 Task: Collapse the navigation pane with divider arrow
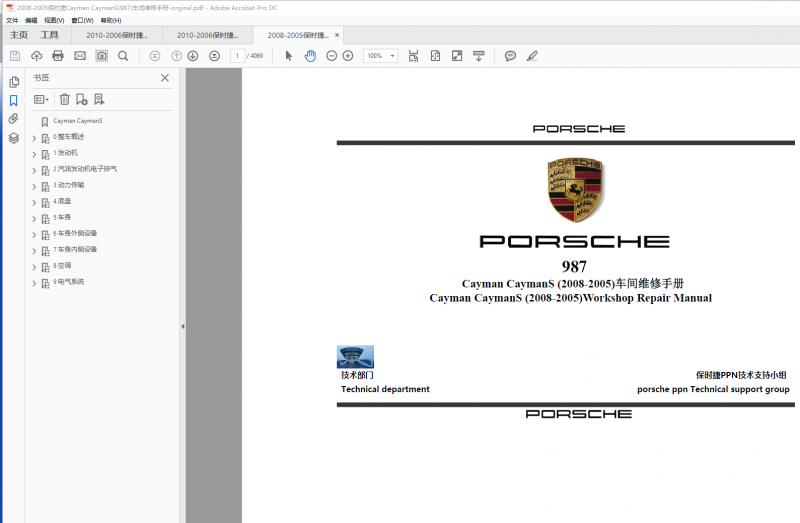pos(183,327)
